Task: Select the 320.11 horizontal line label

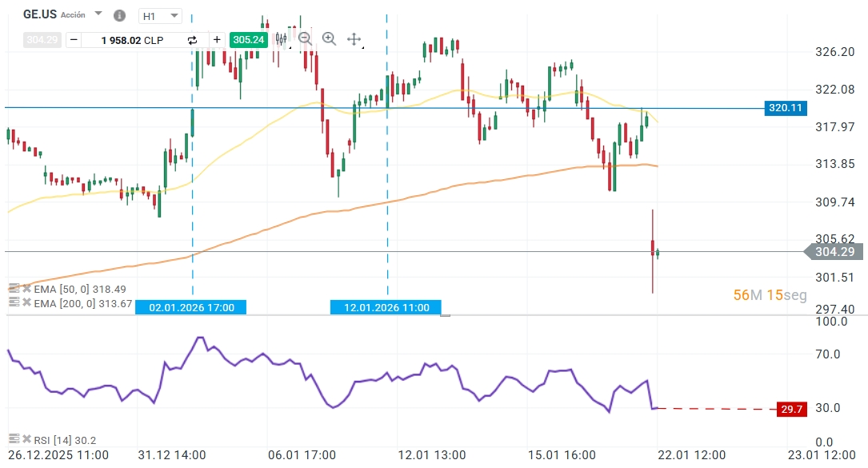Action: click(785, 108)
